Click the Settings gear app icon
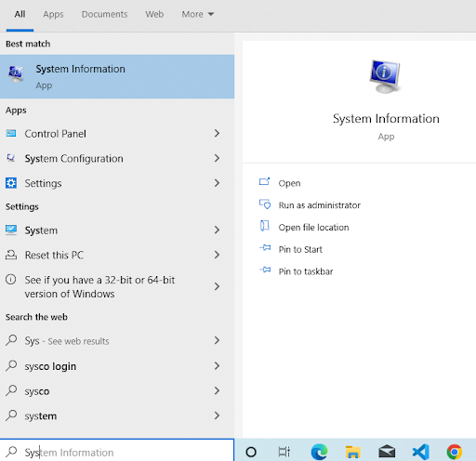Viewport: 476px width, 461px height. [11, 183]
